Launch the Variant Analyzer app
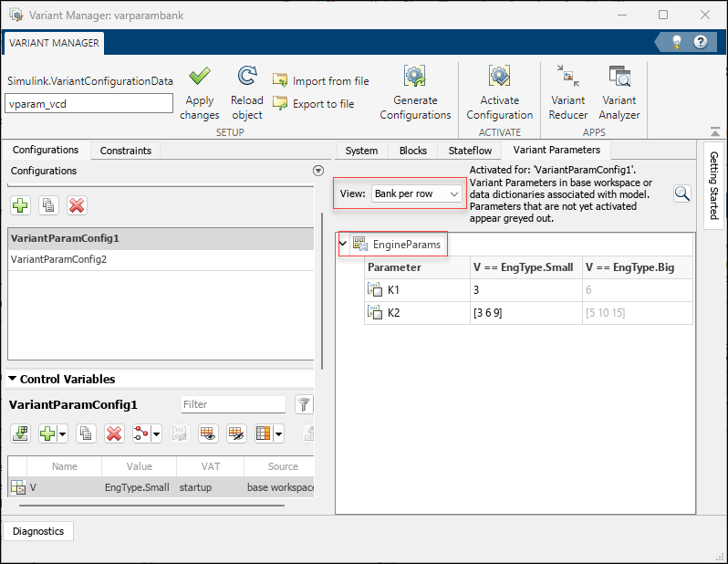The width and height of the screenshot is (728, 564). 619,93
